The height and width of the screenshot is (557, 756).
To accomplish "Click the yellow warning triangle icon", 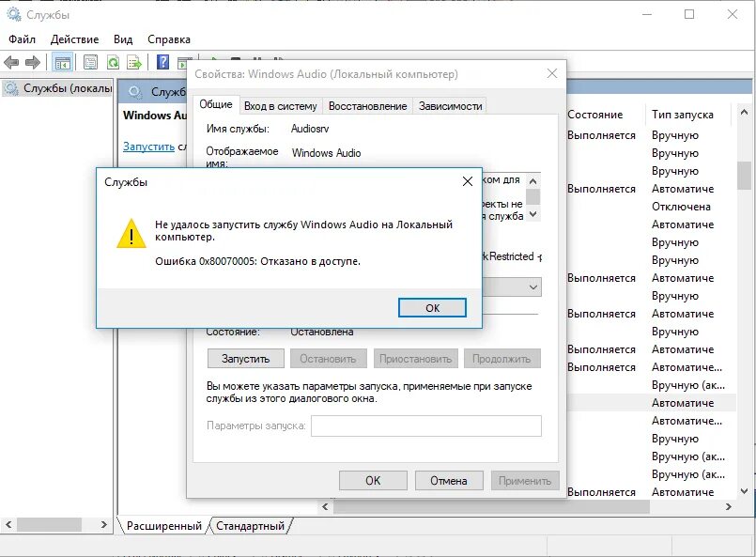I will coord(131,234).
